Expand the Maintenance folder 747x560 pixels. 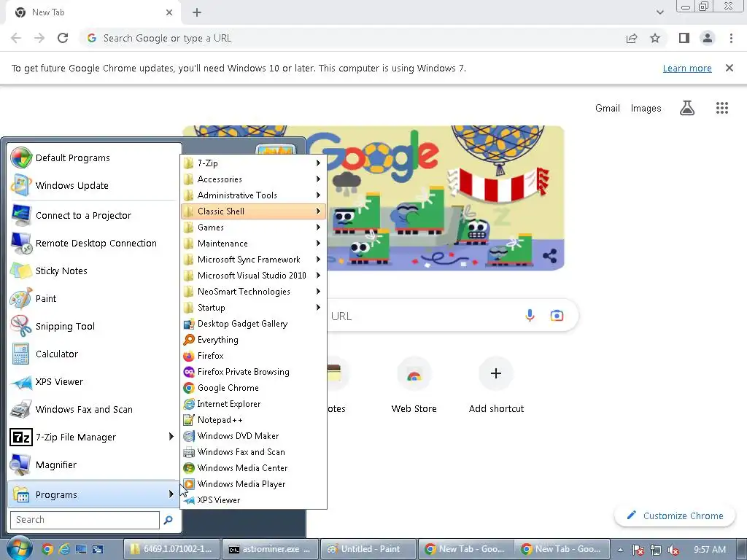[x=254, y=244]
